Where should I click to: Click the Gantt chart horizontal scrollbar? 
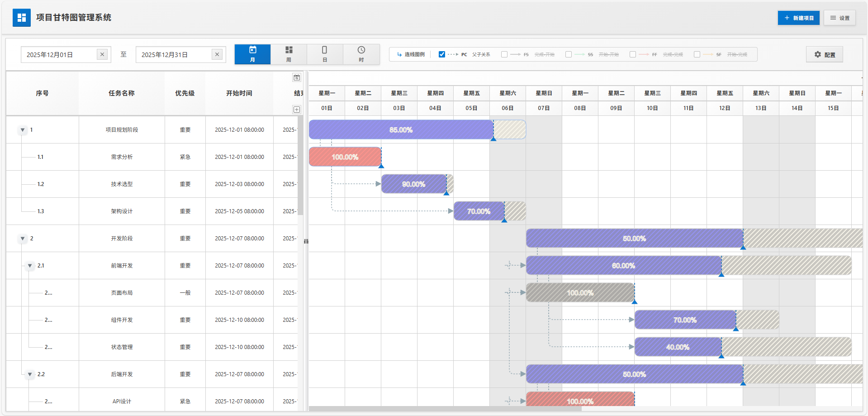coord(446,409)
